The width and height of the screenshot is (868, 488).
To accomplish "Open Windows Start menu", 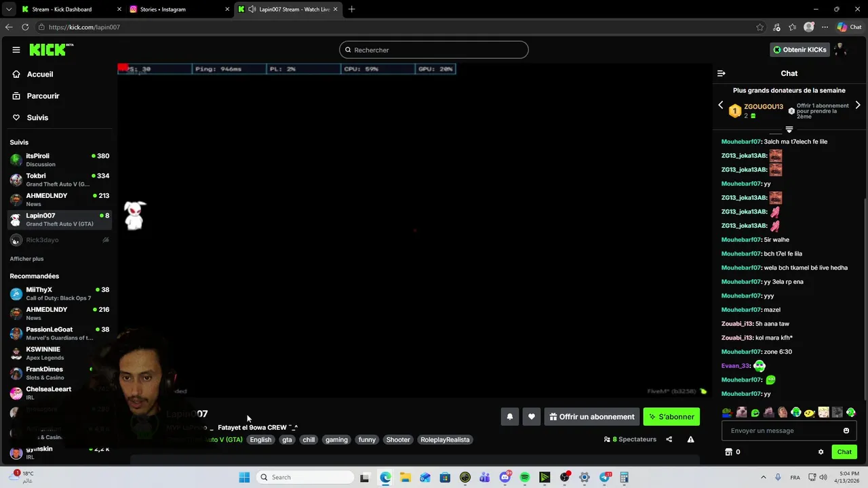I will click(244, 477).
